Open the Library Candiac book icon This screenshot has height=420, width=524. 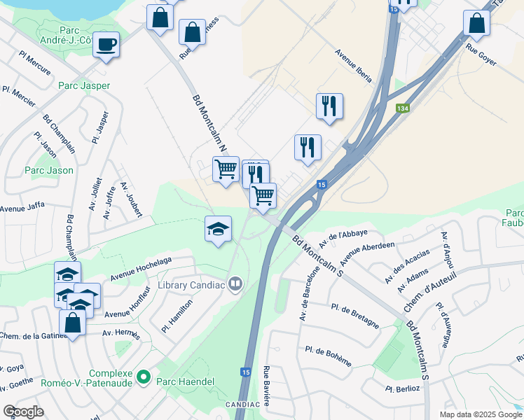click(x=235, y=284)
